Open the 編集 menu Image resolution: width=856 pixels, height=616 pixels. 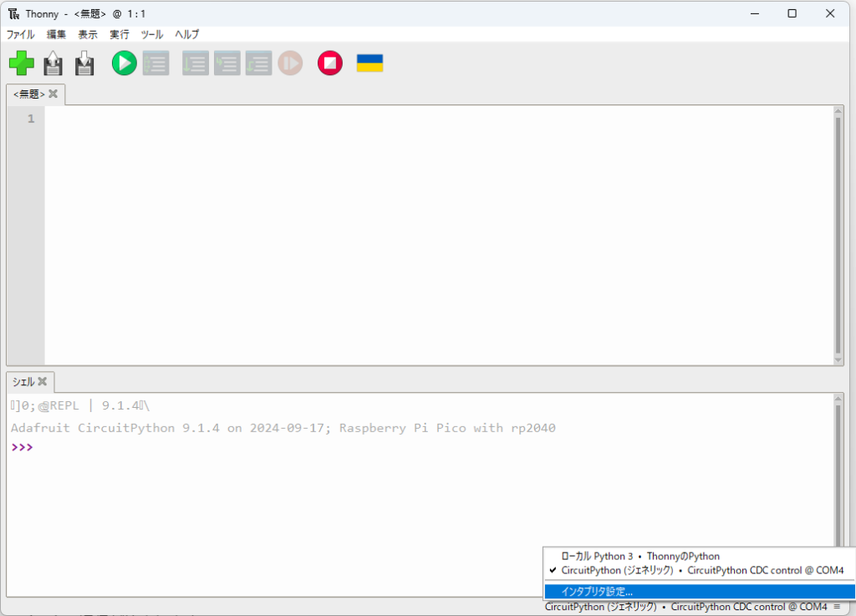[x=56, y=34]
